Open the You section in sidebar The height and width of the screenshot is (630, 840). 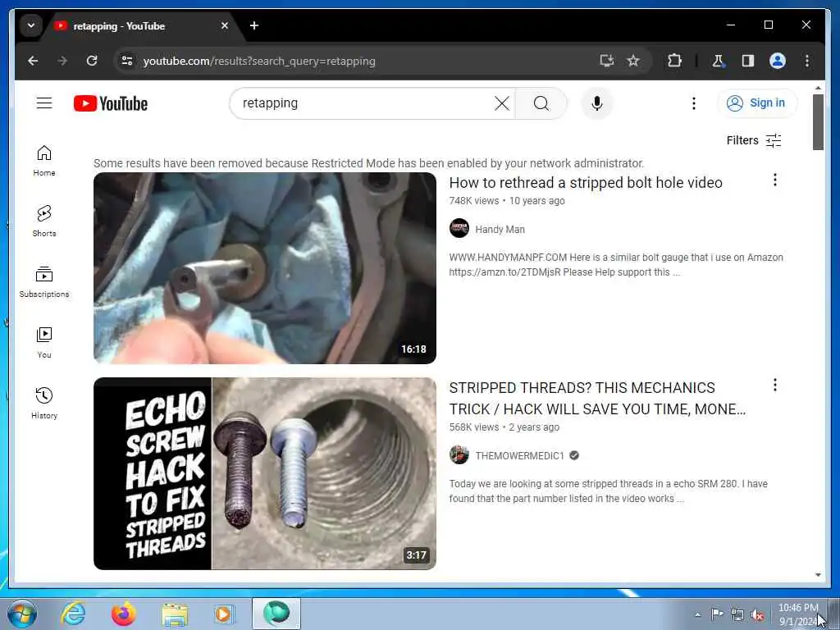coord(44,342)
